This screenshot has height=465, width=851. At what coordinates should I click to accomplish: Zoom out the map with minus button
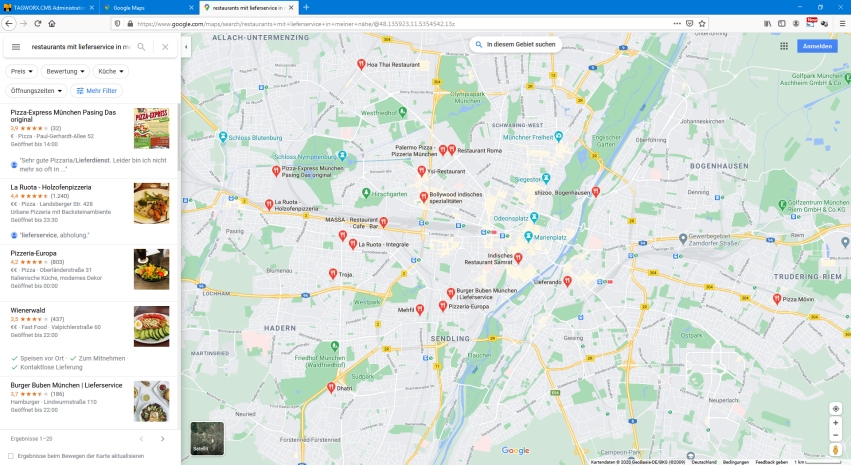click(x=835, y=435)
